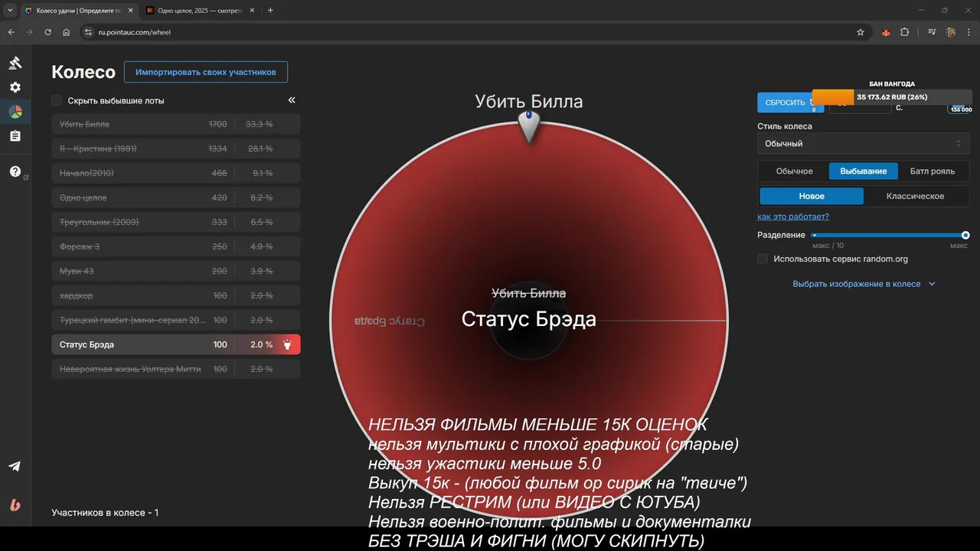Viewport: 980px width, 551px height.
Task: Select the Турецкий гамбит lot row
Action: tap(176, 320)
